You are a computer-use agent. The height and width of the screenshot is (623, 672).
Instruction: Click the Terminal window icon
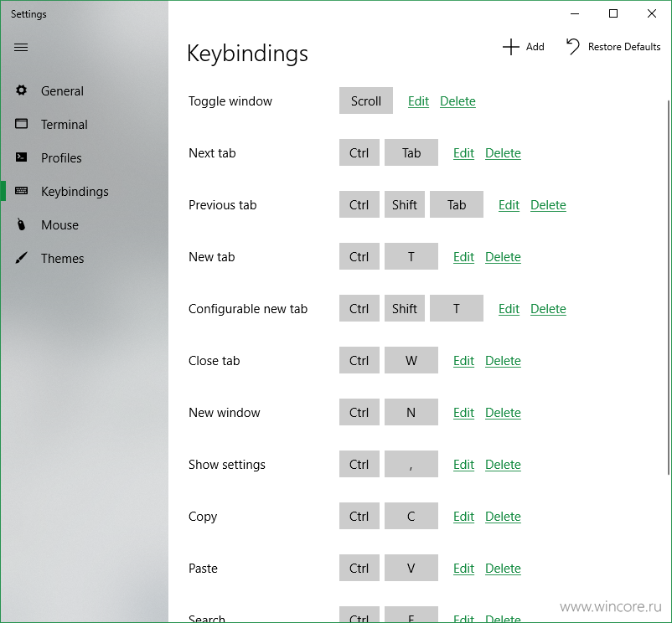(21, 124)
